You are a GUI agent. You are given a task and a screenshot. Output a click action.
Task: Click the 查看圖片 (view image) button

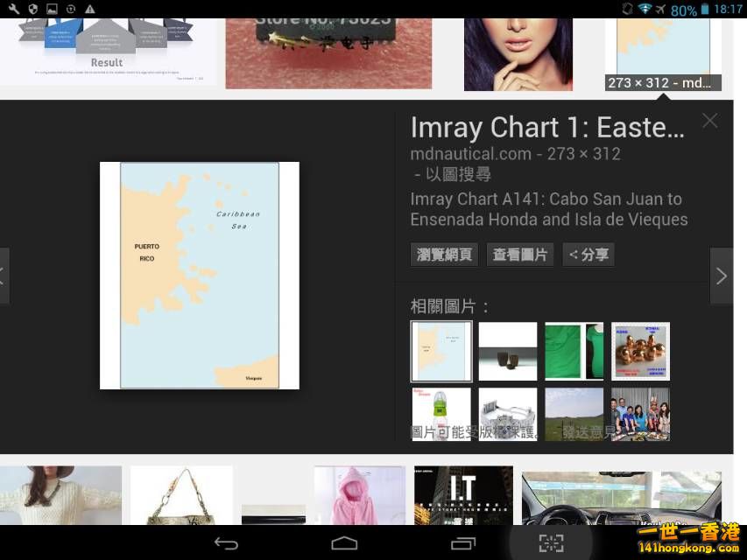520,255
